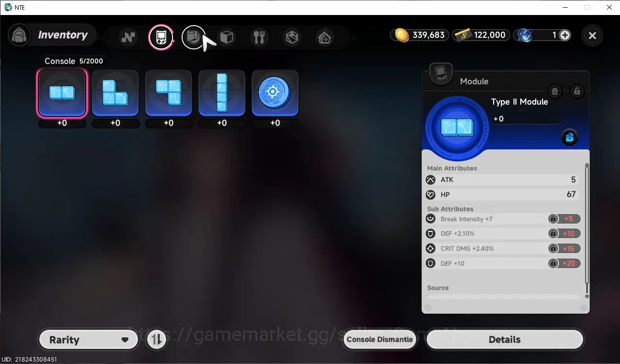Image resolution: width=620 pixels, height=364 pixels.
Task: Click the Console Dismantle button
Action: (x=380, y=340)
